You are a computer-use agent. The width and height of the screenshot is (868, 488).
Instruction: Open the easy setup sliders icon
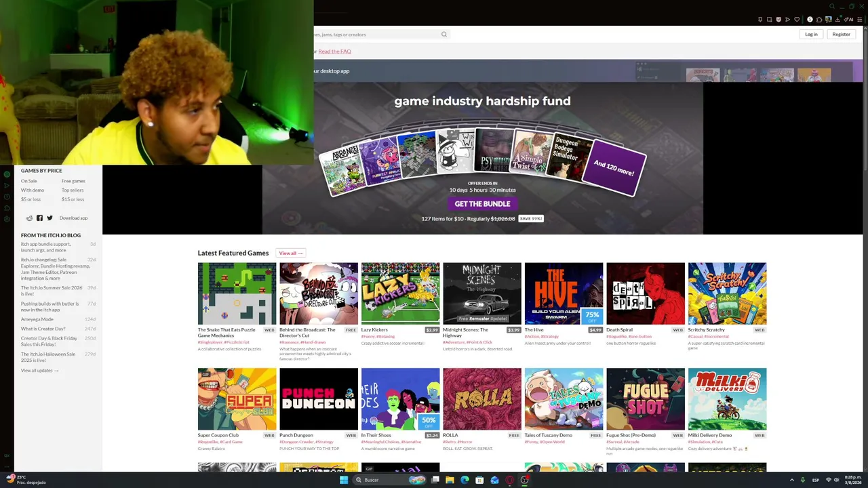(859, 20)
